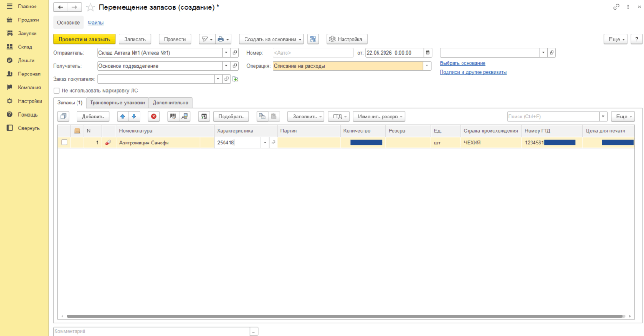Click the forward navigation arrow
644x336 pixels.
[75, 7]
